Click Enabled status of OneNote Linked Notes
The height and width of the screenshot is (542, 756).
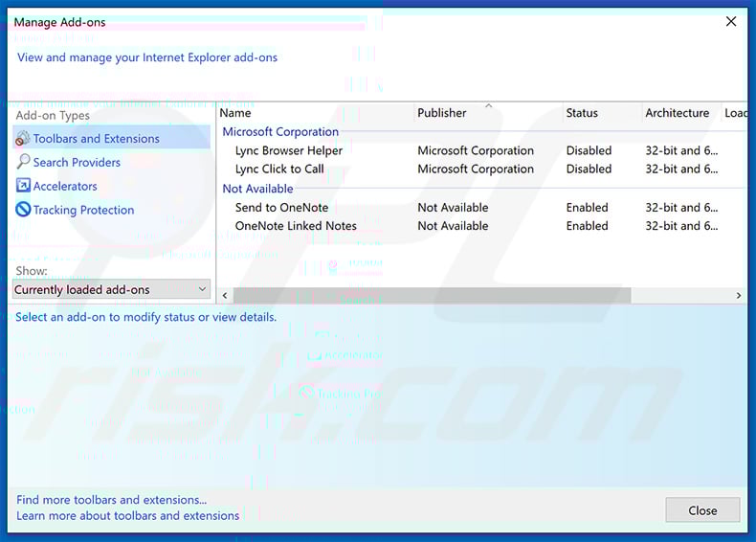point(587,226)
